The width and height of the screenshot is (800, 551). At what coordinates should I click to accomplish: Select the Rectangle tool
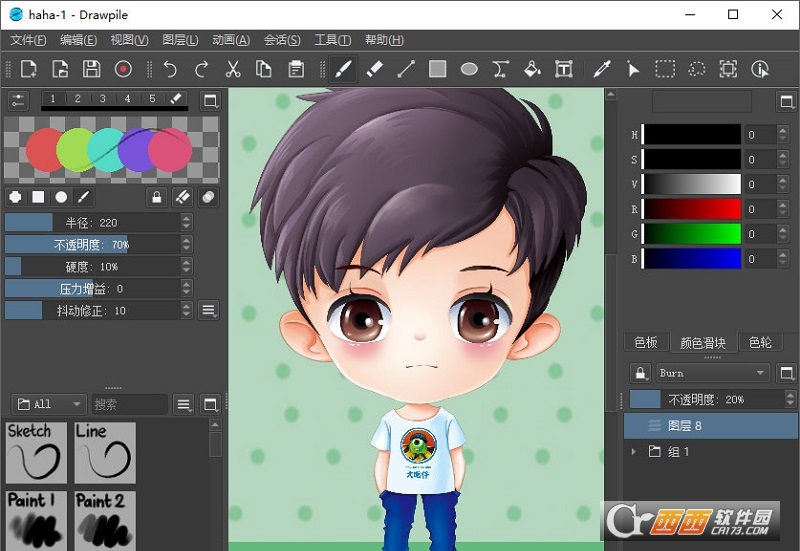click(x=437, y=69)
